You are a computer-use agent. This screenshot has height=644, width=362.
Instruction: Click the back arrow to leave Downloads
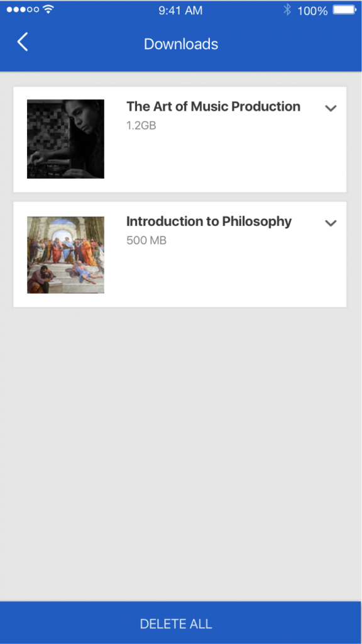tap(22, 42)
